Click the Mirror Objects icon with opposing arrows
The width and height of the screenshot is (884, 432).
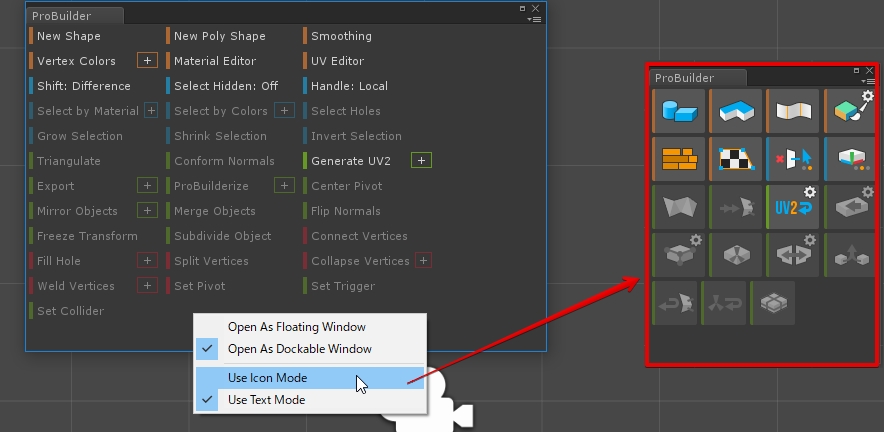point(793,255)
